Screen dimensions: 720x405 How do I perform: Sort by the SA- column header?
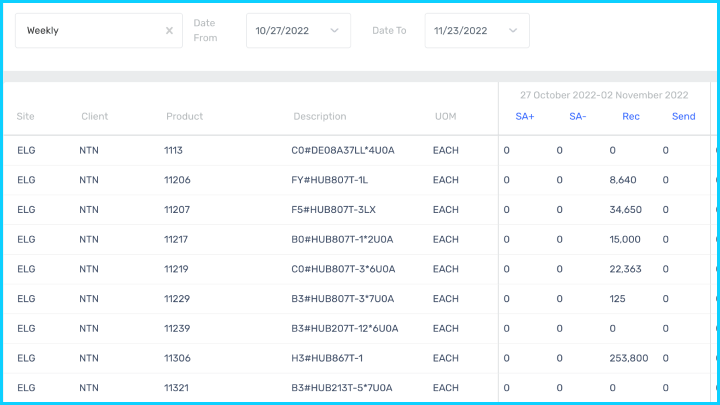(x=578, y=117)
